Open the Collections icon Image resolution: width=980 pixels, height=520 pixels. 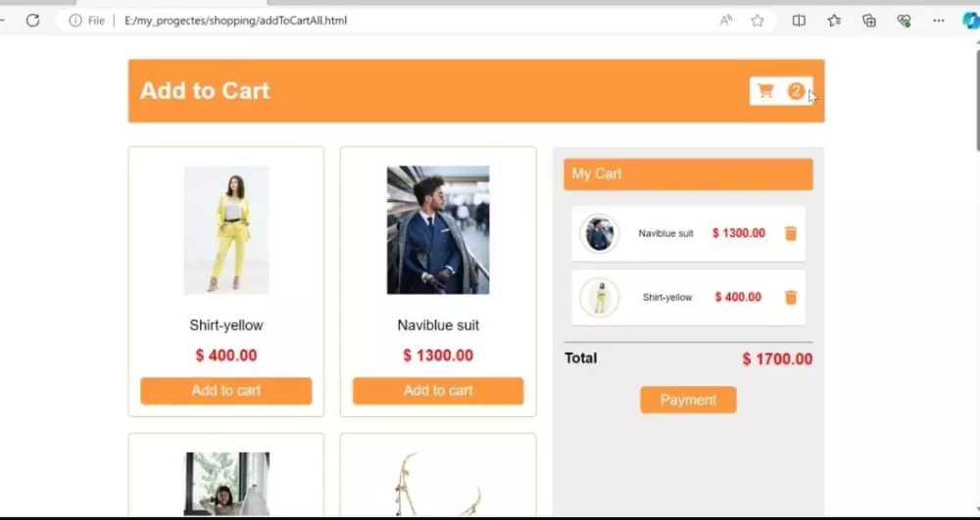point(868,21)
